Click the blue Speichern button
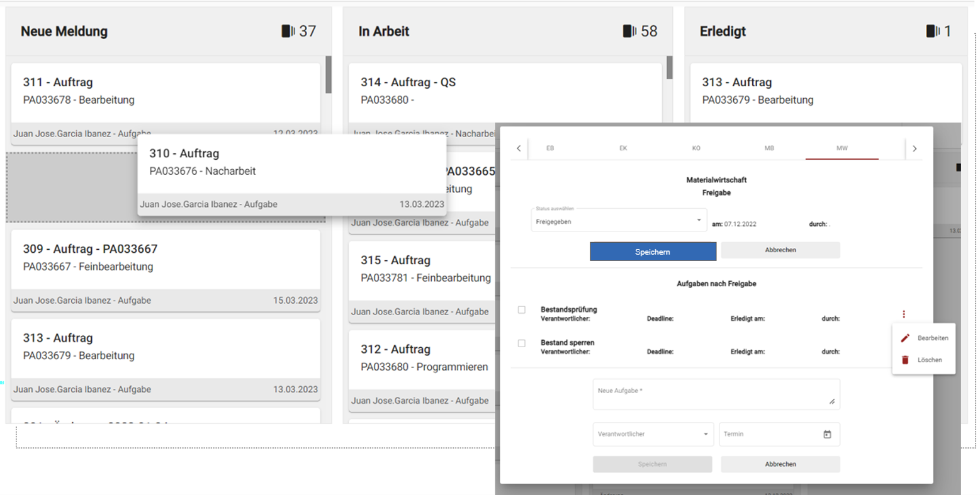The image size is (980, 495). pyautogui.click(x=653, y=252)
